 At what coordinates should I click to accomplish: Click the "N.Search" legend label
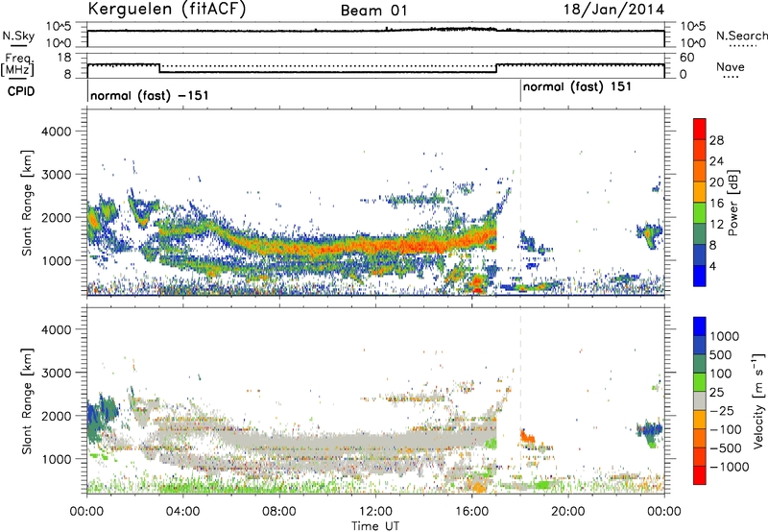[x=741, y=36]
